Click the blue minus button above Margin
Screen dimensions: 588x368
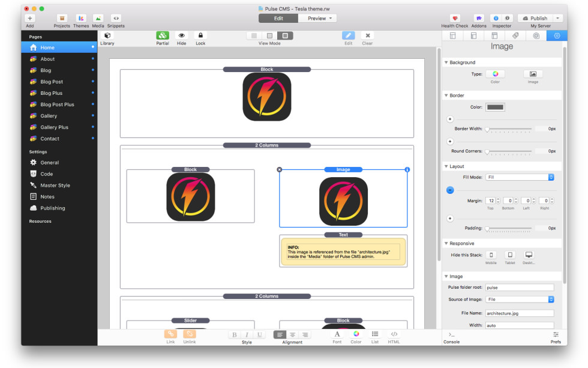pyautogui.click(x=450, y=190)
